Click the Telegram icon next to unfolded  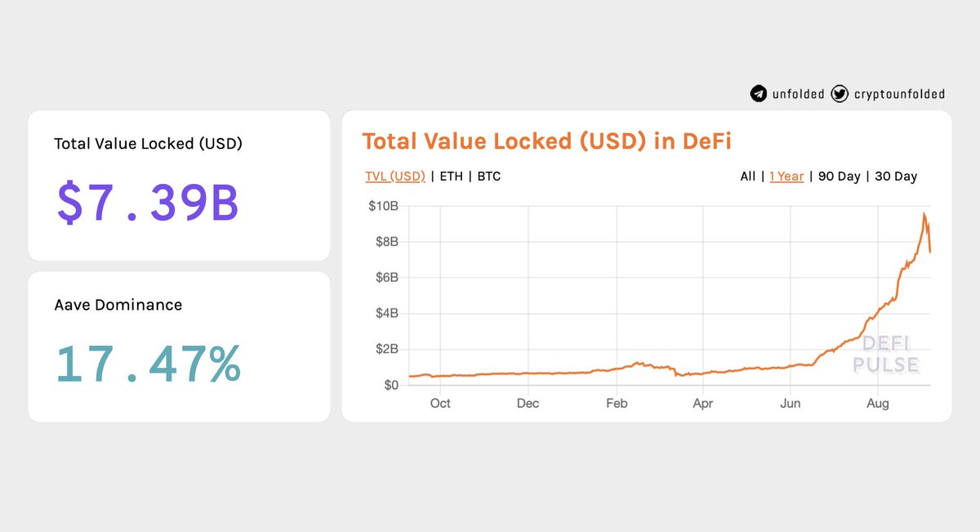pyautogui.click(x=759, y=94)
